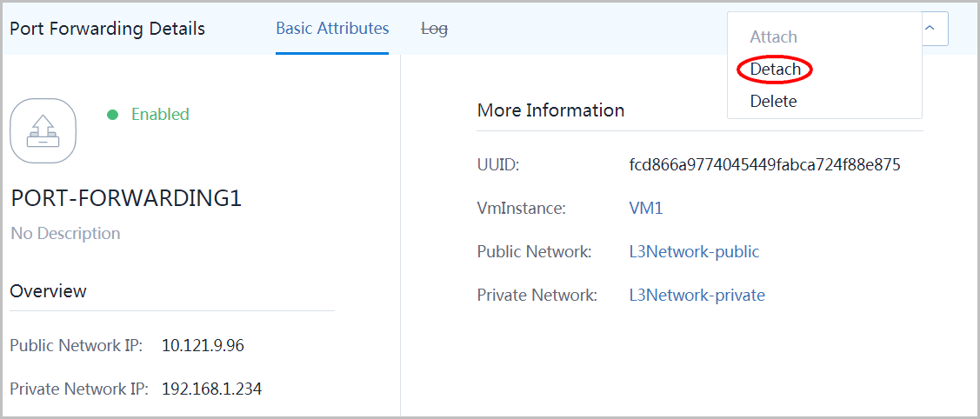
Task: Click the PORT-FORWARDING1 name
Action: pyautogui.click(x=126, y=198)
